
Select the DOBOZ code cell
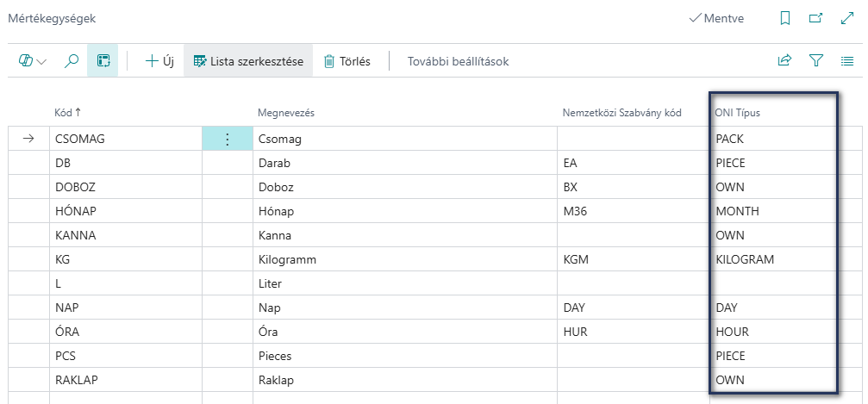click(126, 187)
